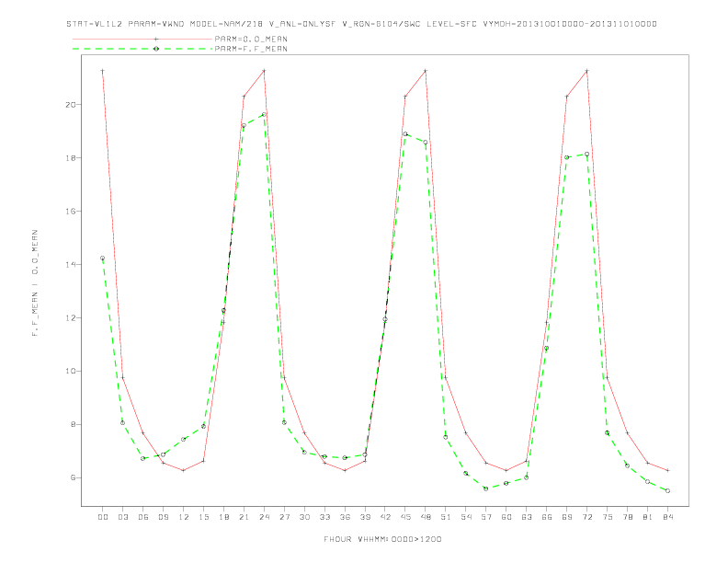Select the V_RGN=G104/SWC title text
The height and width of the screenshot is (563, 728).
381,24
